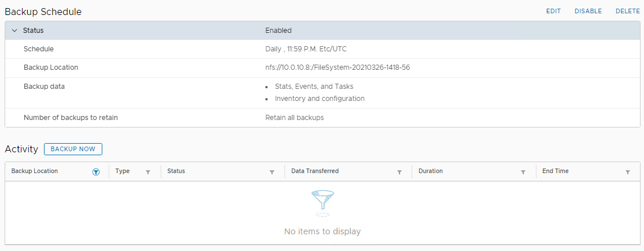This screenshot has height=251, width=644.
Task: Disable the backup schedule
Action: click(588, 11)
